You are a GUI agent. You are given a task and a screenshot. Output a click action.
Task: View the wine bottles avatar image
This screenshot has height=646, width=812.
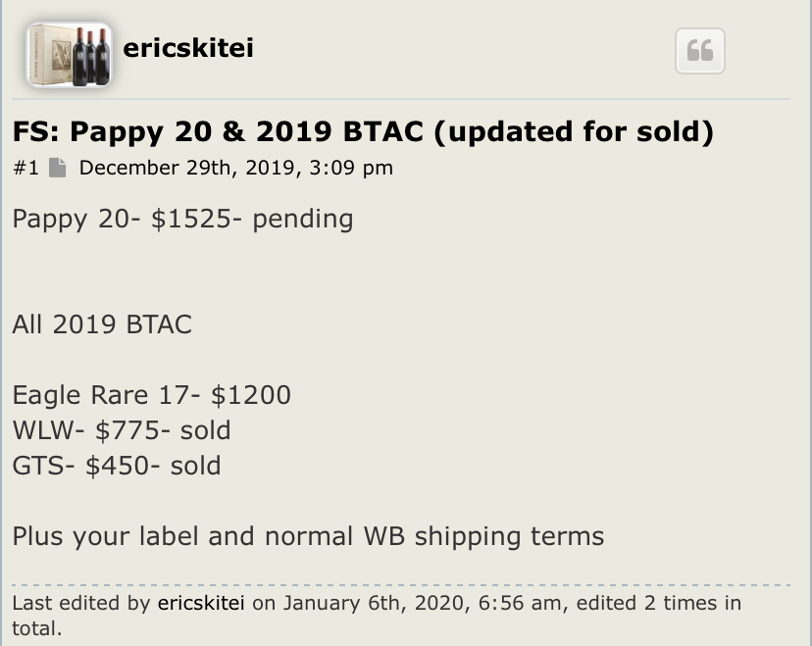click(69, 56)
